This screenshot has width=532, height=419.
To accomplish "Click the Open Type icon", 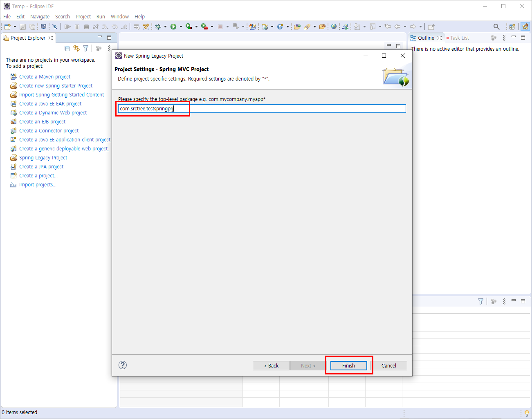I will 297,27.
